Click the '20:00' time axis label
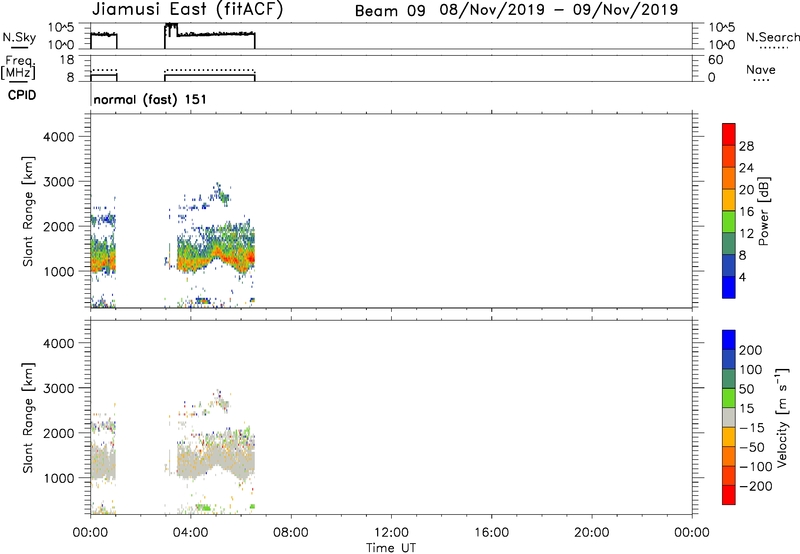 pos(592,533)
